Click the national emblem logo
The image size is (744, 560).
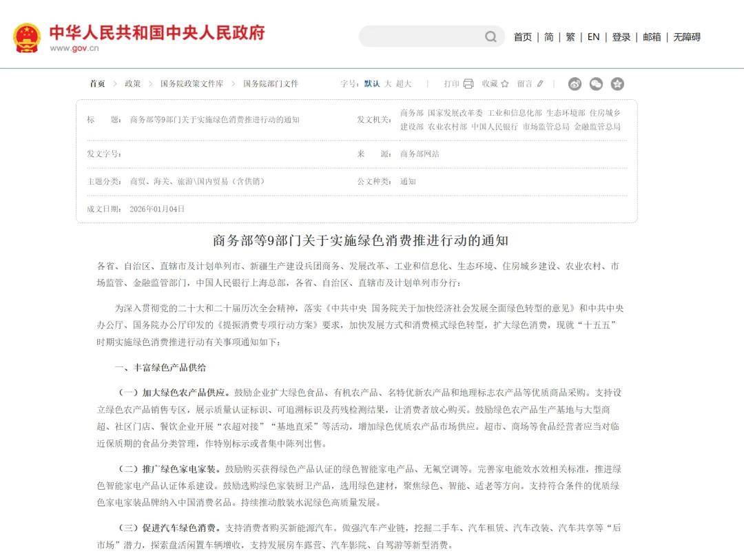[27, 37]
